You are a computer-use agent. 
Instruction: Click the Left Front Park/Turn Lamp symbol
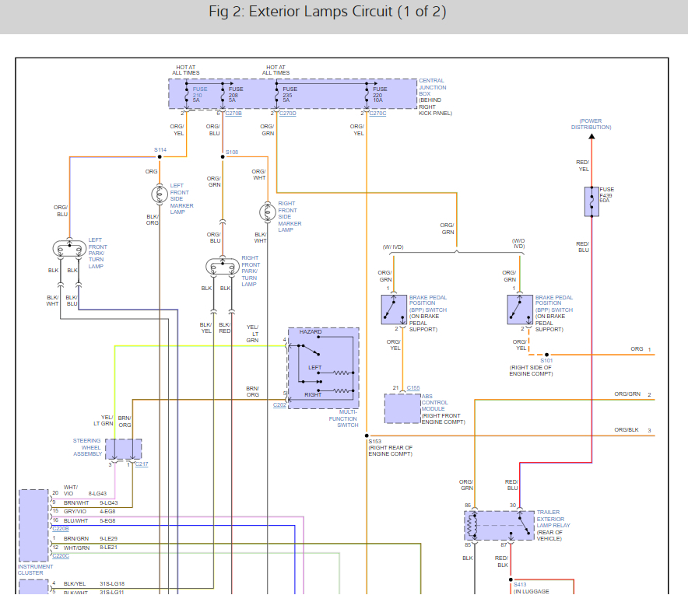(68, 249)
